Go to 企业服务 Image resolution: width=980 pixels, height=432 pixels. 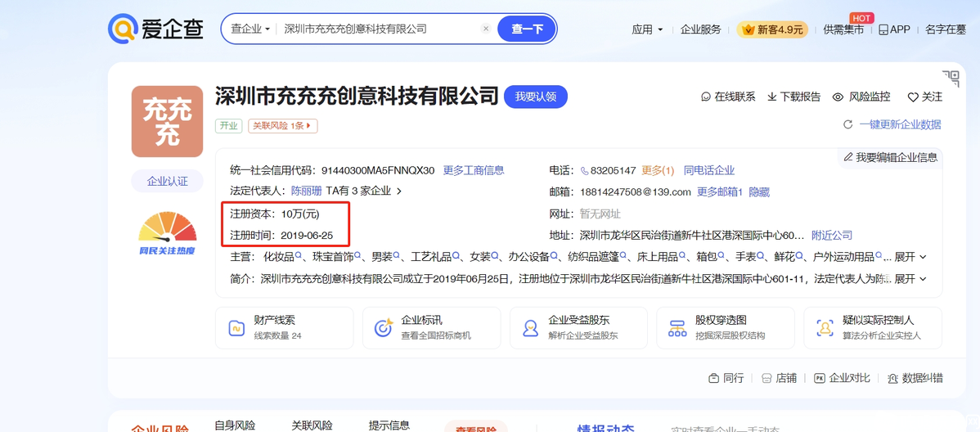(700, 29)
